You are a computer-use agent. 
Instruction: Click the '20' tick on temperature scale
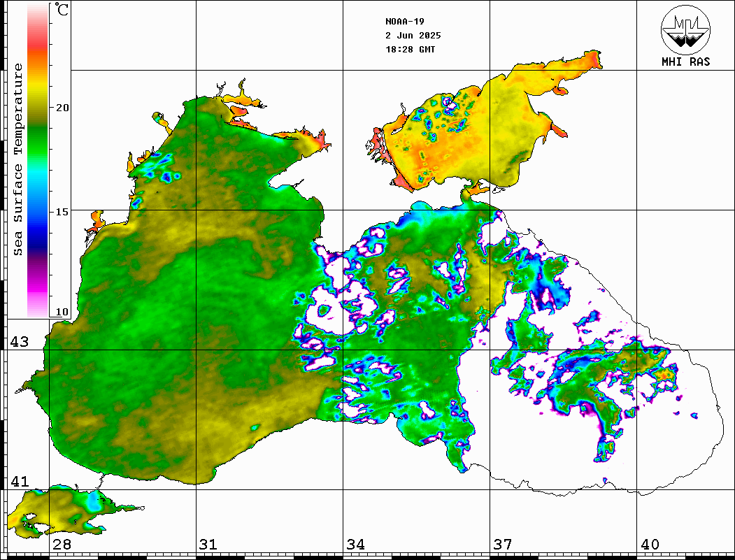[62, 108]
